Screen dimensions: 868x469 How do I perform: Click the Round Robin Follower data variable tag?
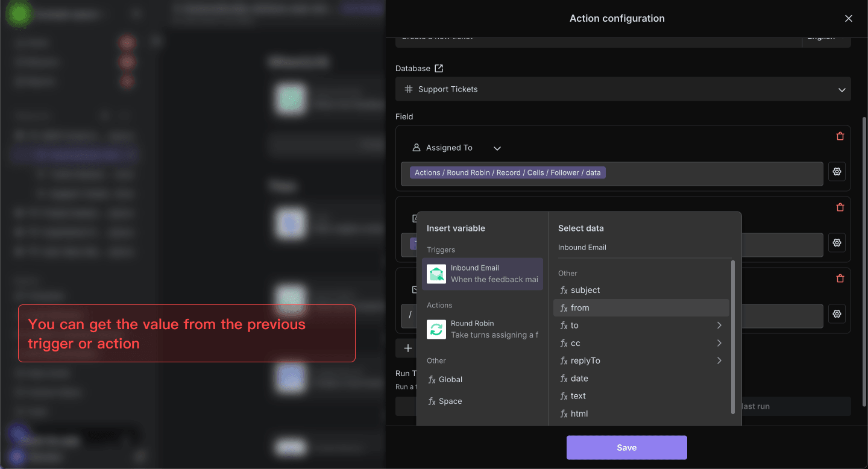(508, 172)
